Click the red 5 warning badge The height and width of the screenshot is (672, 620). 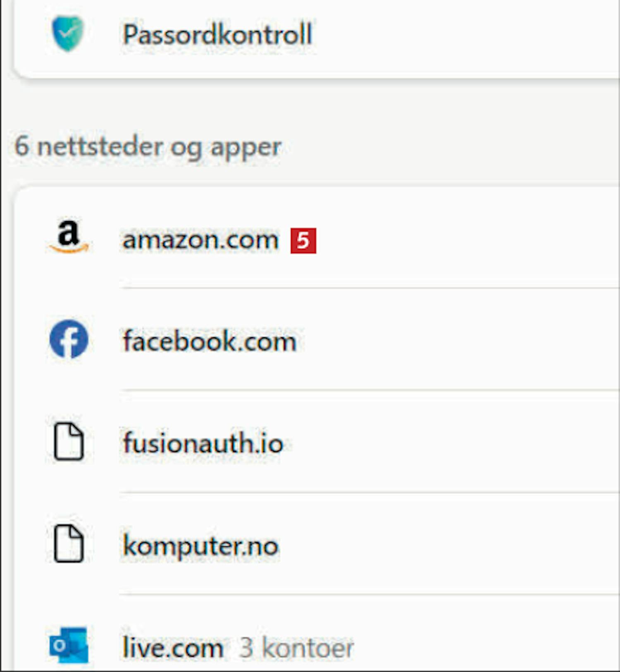pyautogui.click(x=303, y=241)
